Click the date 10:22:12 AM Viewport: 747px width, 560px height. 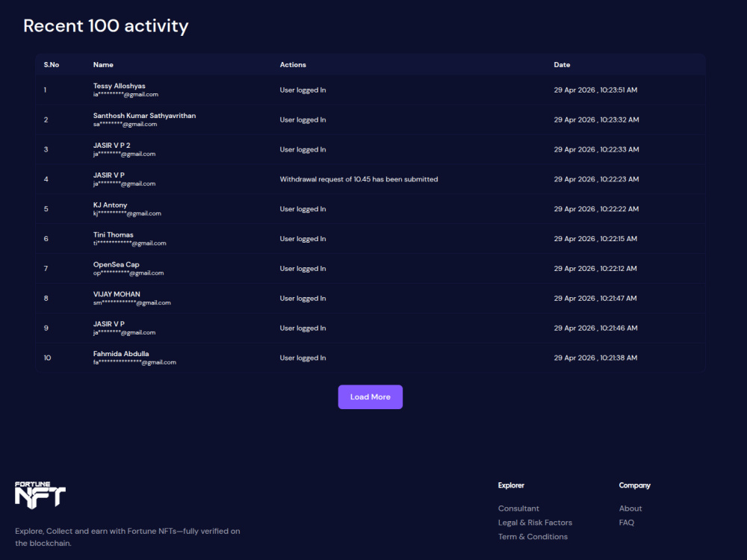[x=595, y=269]
